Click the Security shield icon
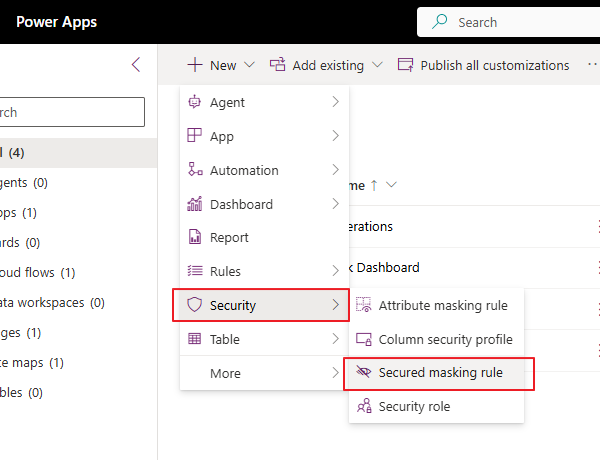 [x=194, y=305]
